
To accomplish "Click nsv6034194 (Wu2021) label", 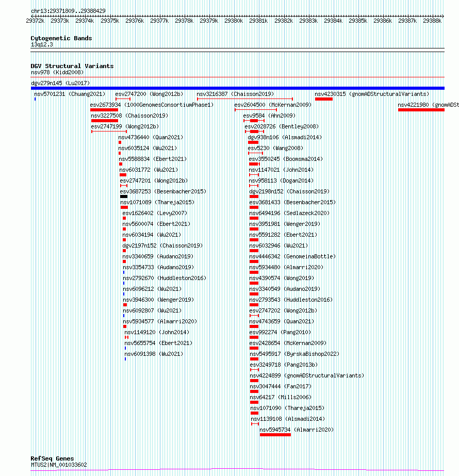I will click(x=152, y=235).
